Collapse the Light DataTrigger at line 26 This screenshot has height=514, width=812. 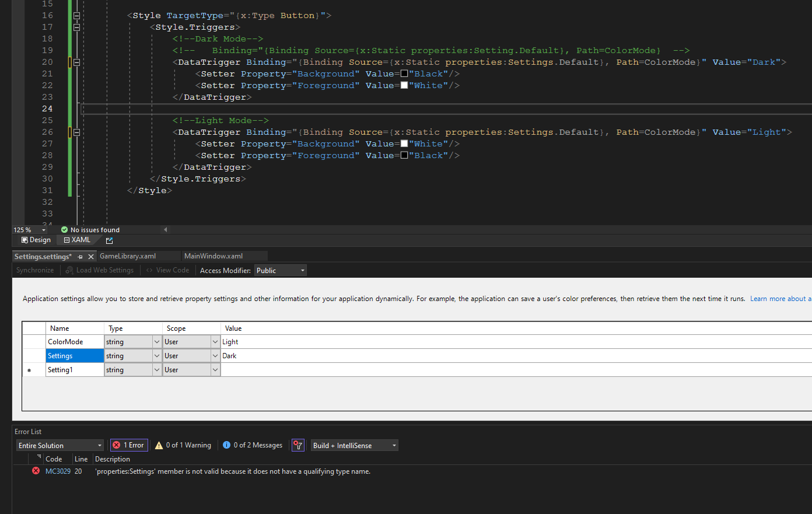[x=76, y=132]
